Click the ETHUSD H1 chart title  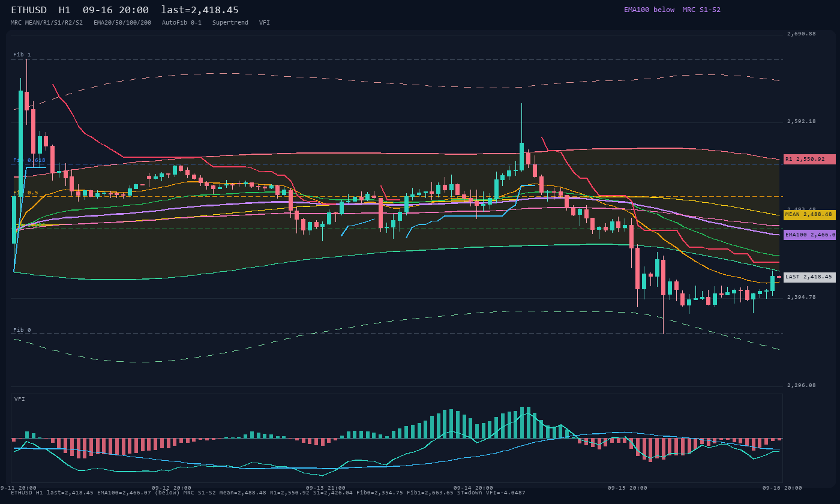(x=41, y=10)
